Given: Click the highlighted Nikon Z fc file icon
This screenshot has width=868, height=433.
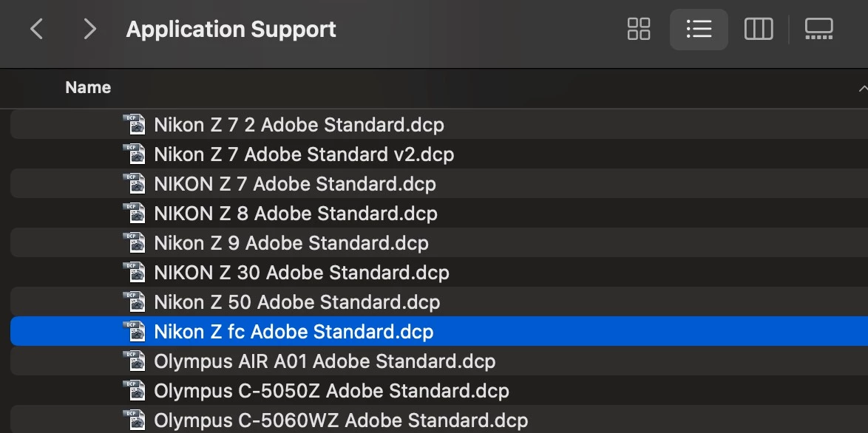Looking at the screenshot, I should click(134, 332).
